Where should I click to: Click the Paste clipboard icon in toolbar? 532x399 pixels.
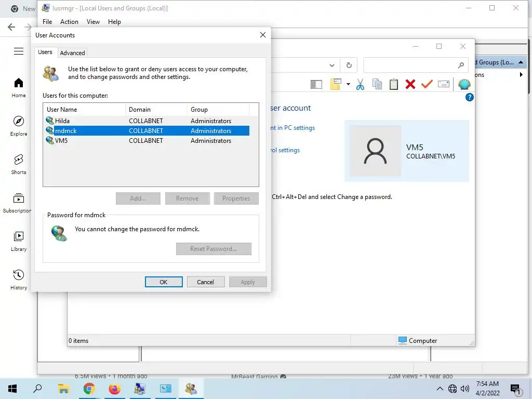pos(394,84)
